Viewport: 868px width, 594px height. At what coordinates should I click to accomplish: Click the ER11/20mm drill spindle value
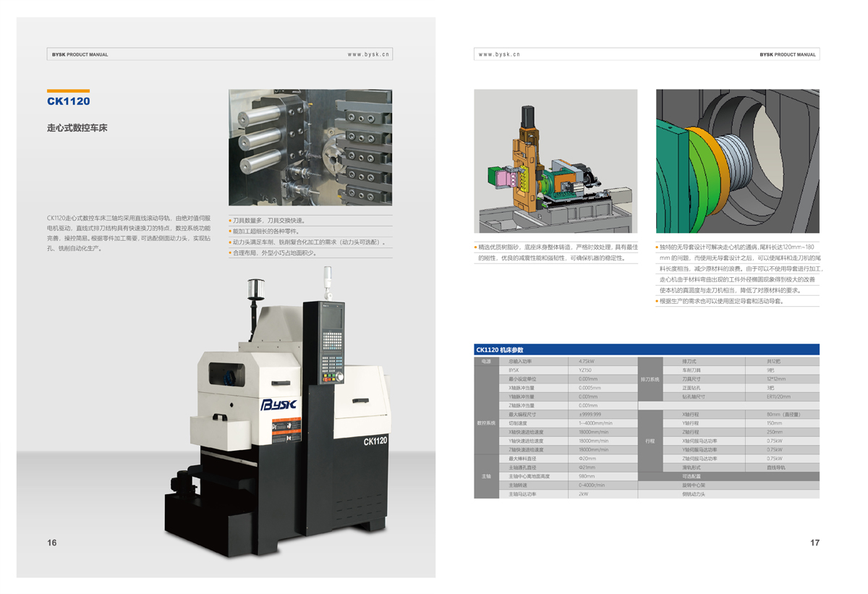pyautogui.click(x=778, y=396)
